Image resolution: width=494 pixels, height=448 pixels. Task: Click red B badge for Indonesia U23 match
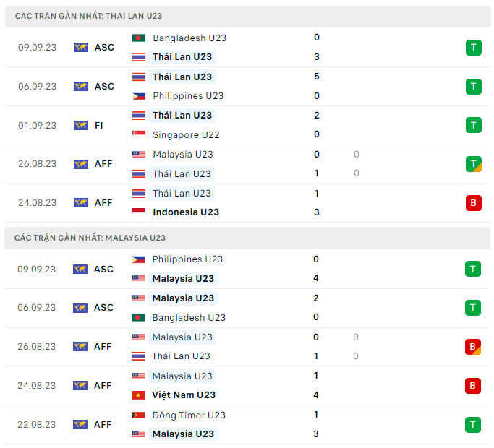[x=473, y=203]
